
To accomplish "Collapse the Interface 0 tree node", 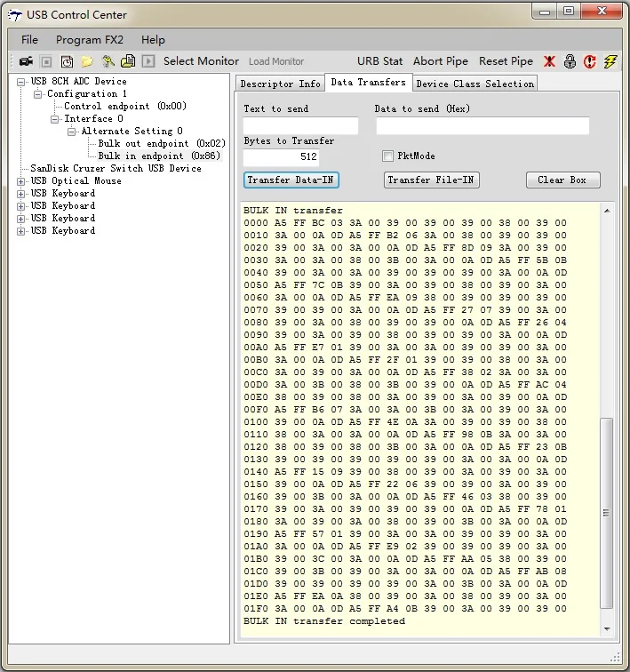I will pyautogui.click(x=55, y=119).
